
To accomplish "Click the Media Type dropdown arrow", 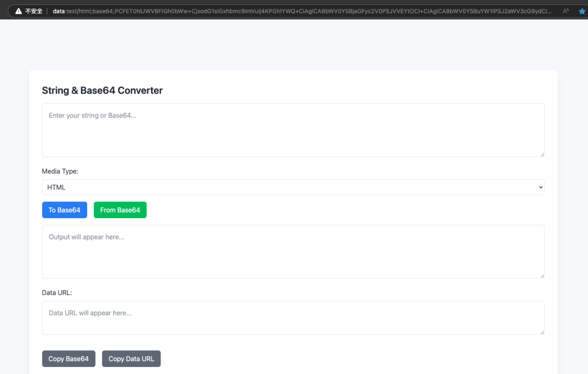I will pos(540,187).
